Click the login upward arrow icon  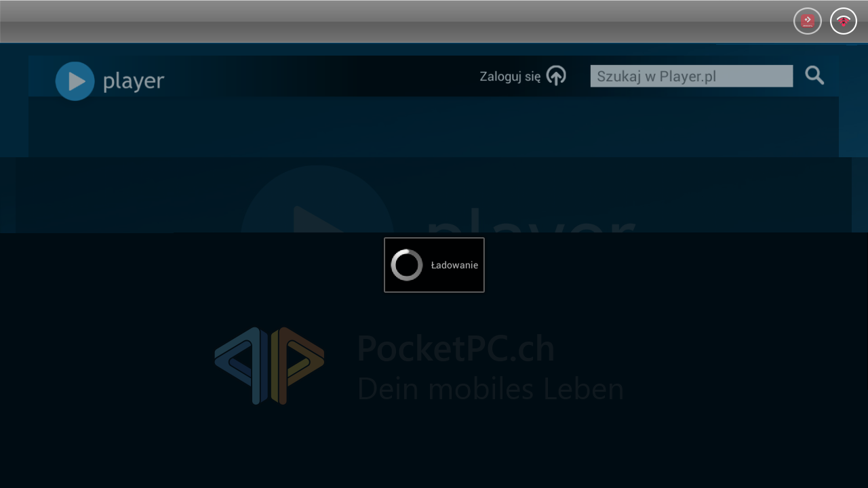click(556, 76)
